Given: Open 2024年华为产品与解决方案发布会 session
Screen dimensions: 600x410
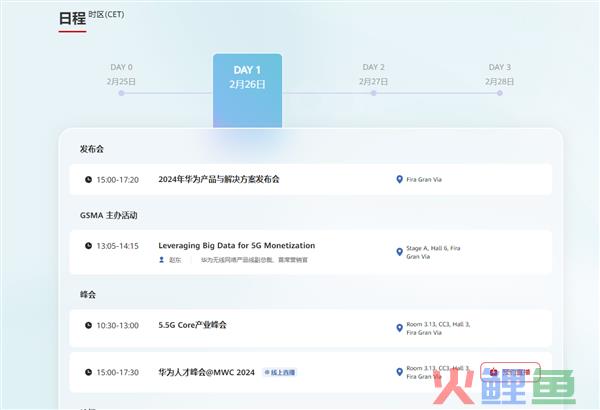Looking at the screenshot, I should coord(219,179).
